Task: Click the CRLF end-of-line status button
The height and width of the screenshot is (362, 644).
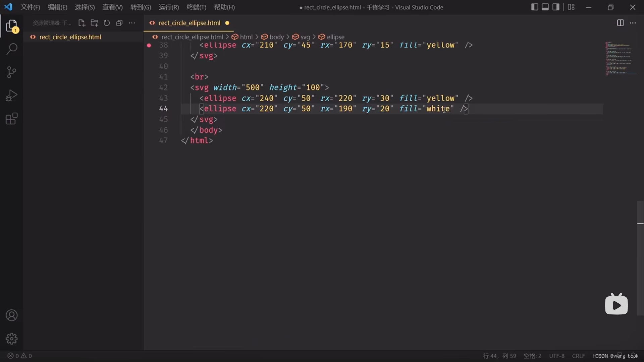Action: click(578, 356)
